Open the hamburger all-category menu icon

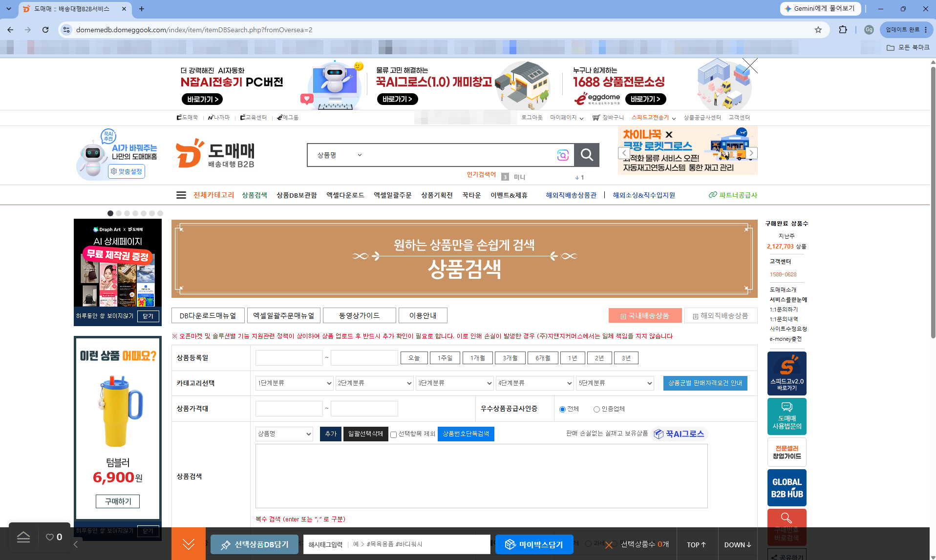[x=181, y=195]
